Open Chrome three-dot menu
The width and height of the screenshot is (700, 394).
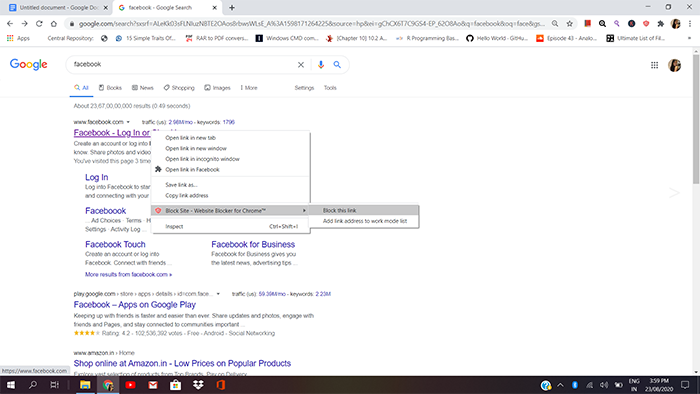[690, 24]
